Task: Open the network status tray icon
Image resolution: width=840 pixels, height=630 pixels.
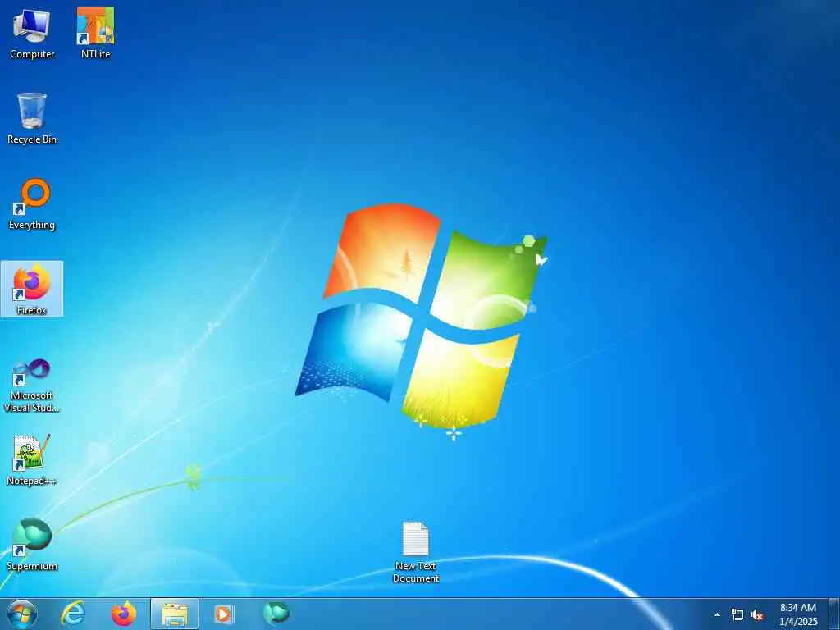Action: click(x=737, y=614)
